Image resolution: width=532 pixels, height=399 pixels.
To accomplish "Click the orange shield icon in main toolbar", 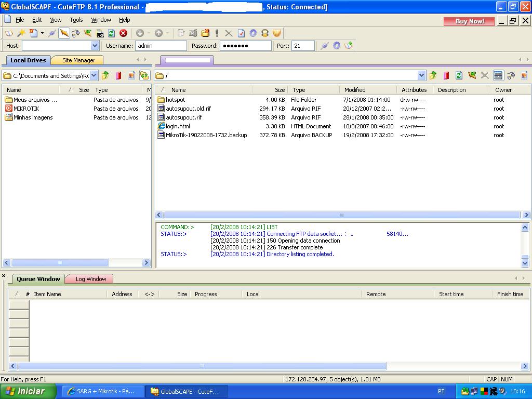I will (x=277, y=33).
